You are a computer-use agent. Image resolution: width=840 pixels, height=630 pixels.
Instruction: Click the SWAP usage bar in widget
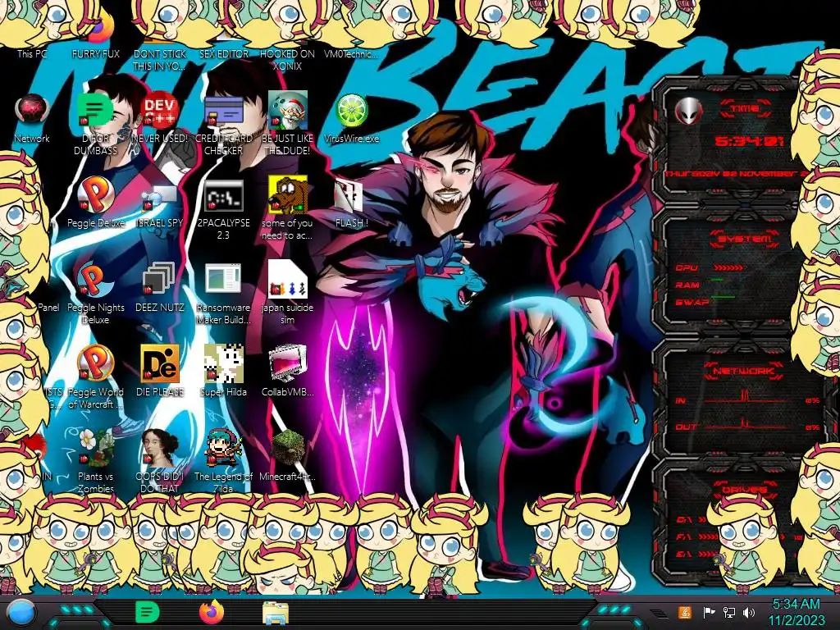(x=723, y=296)
